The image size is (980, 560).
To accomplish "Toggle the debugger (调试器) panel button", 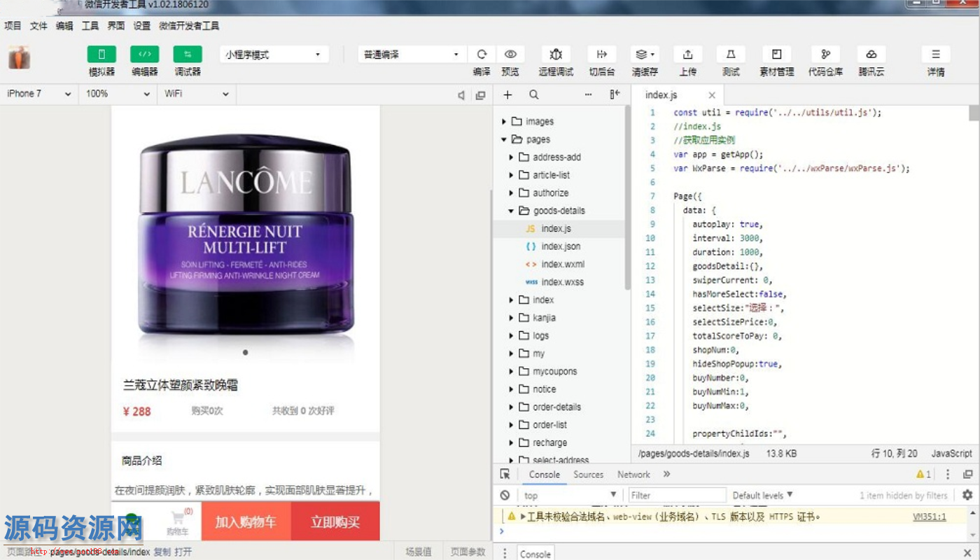I will [187, 55].
